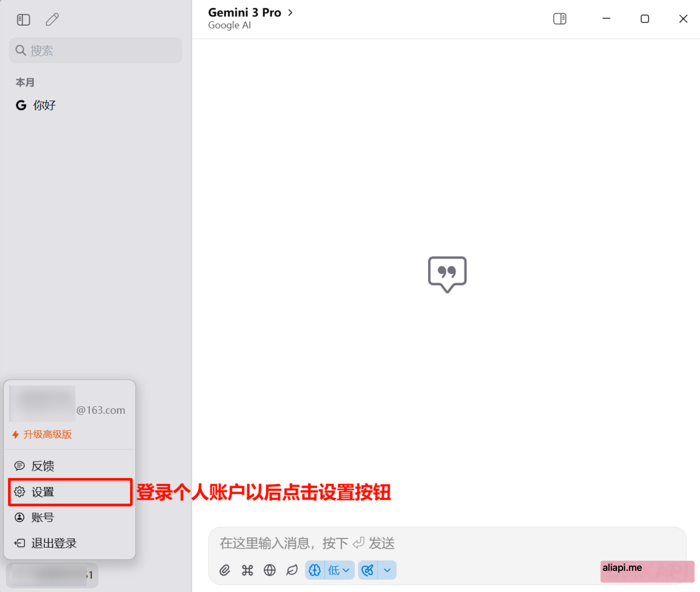Screen dimensions: 700x592
Task: Maximize the application window
Action: [645, 19]
